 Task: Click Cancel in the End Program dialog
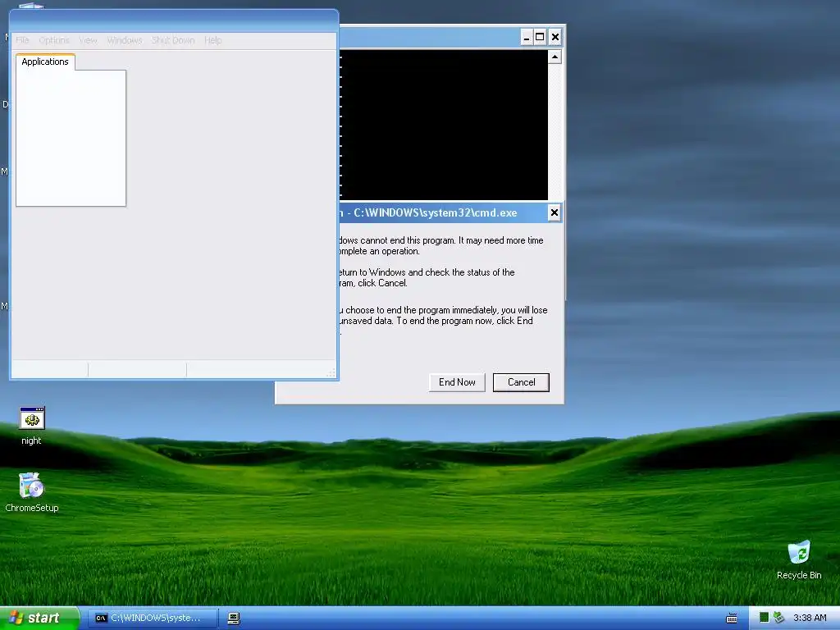tap(521, 382)
